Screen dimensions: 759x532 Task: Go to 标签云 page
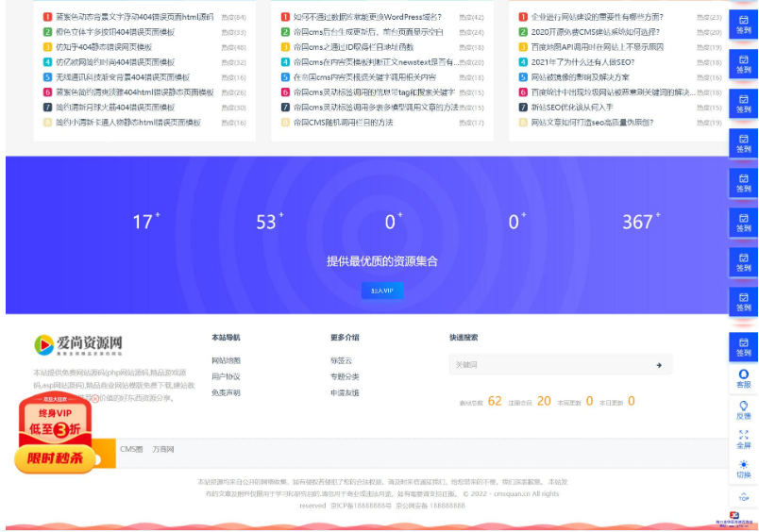click(341, 360)
